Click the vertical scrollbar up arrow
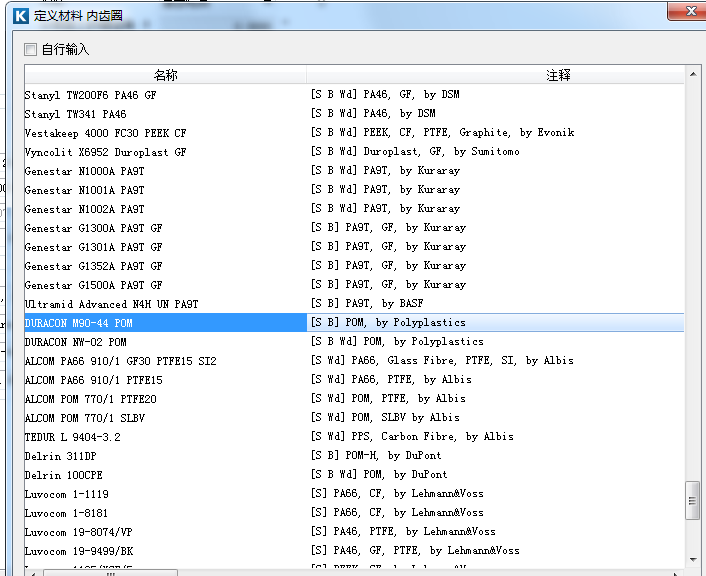Viewport: 706px width, 576px height. click(x=693, y=74)
